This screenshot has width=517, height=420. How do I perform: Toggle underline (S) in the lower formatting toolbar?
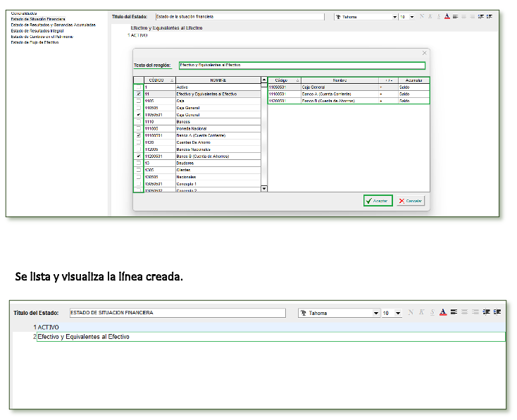[432, 312]
